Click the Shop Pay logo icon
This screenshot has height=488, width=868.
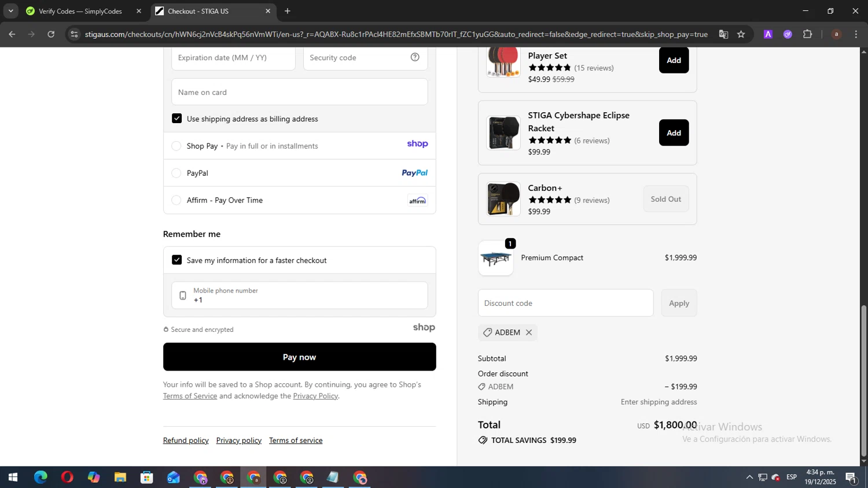pos(417,144)
